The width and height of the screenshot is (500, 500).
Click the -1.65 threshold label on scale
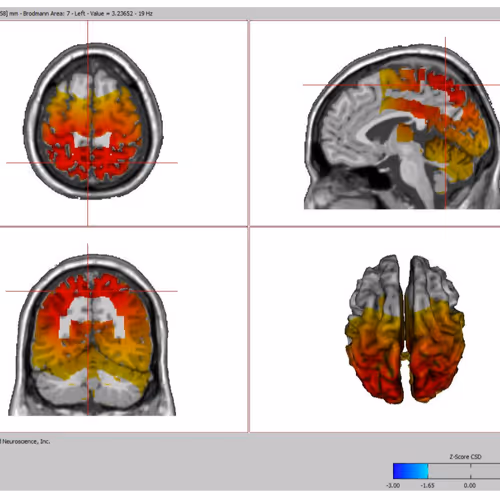coord(427,485)
